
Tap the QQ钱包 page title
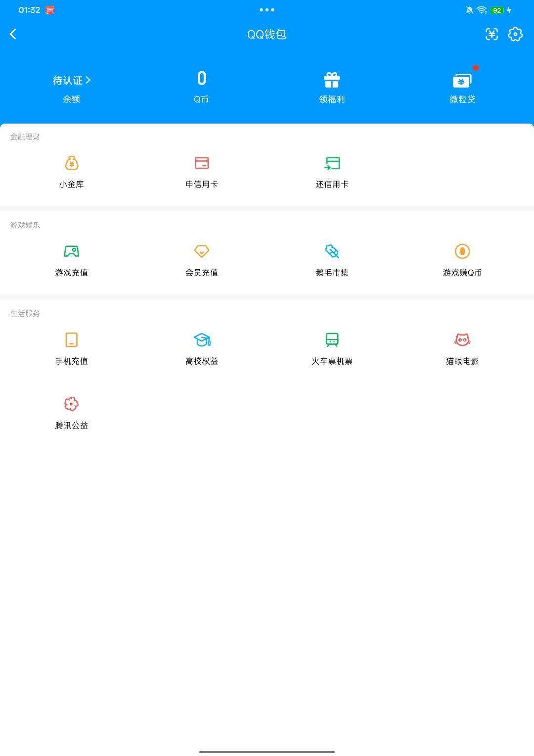pyautogui.click(x=267, y=34)
